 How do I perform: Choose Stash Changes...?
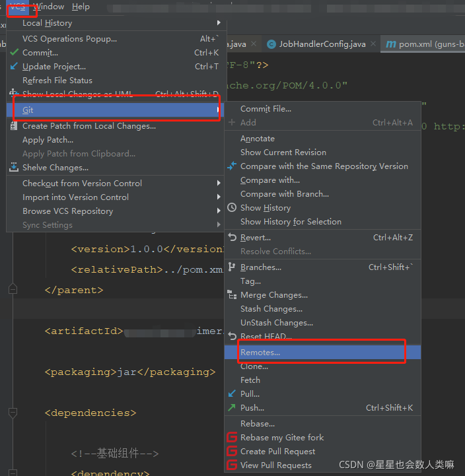[x=322, y=309]
